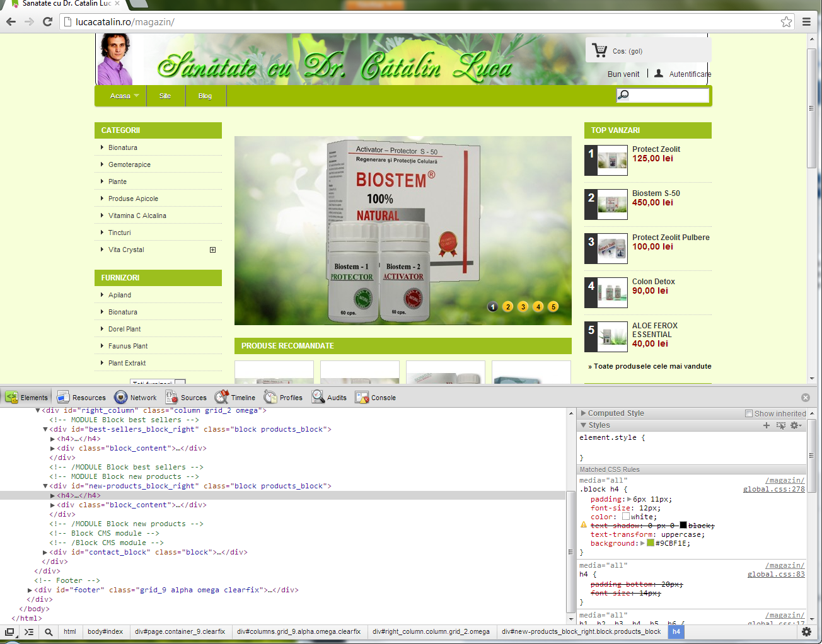This screenshot has height=644, width=822.
Task: Open the Blog menu item
Action: coord(205,96)
